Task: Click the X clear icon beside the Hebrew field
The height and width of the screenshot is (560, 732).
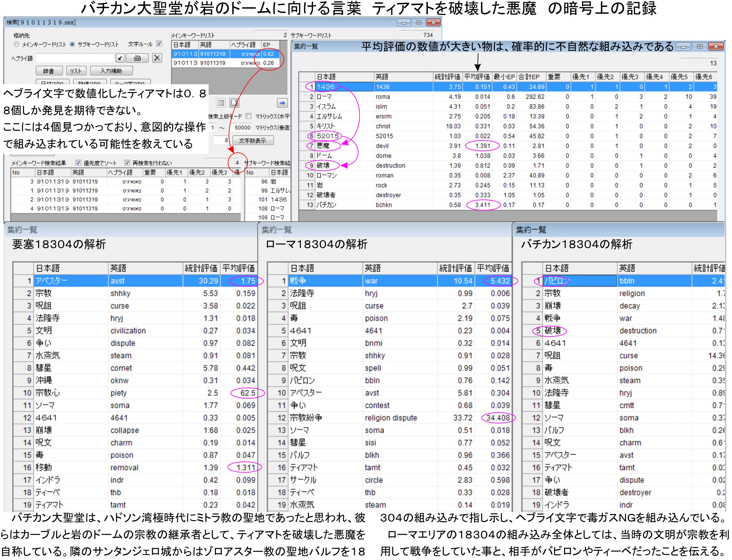Action: click(157, 58)
